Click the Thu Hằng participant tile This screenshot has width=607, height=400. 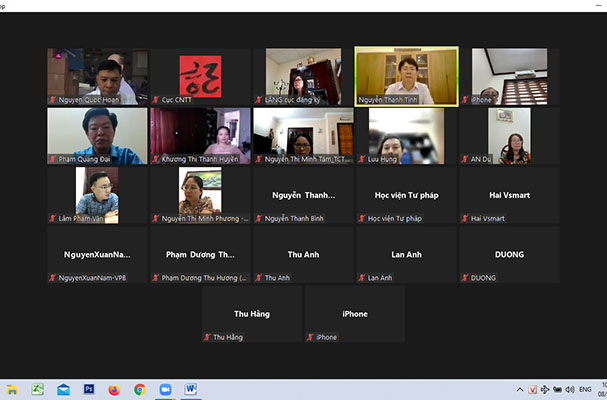point(252,314)
